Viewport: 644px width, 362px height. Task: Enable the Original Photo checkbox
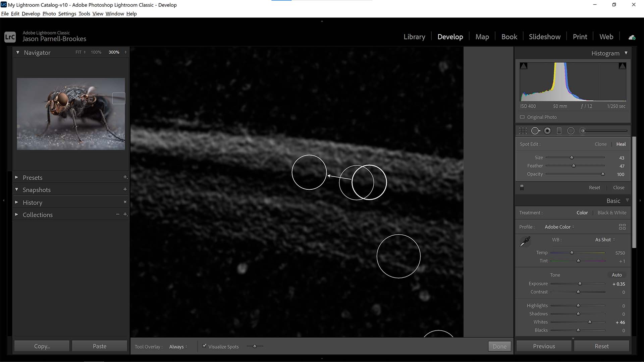522,117
